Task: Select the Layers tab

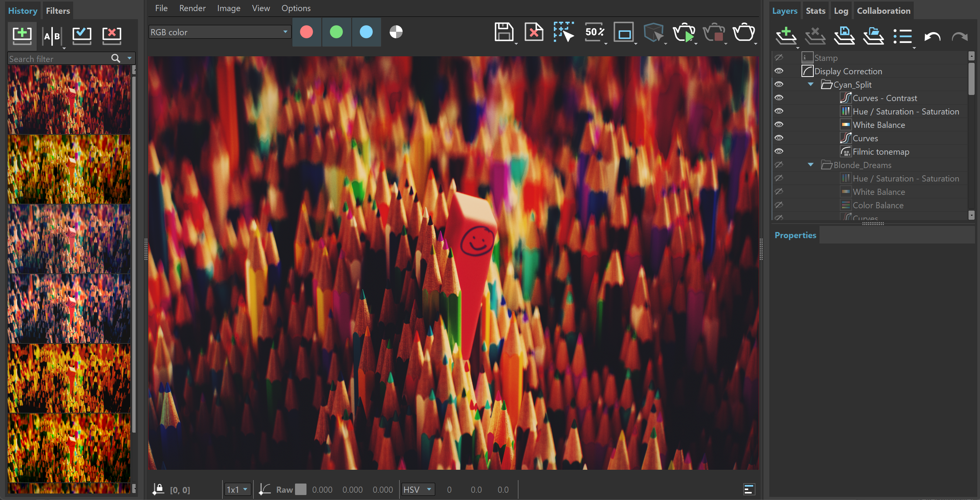Action: point(785,11)
